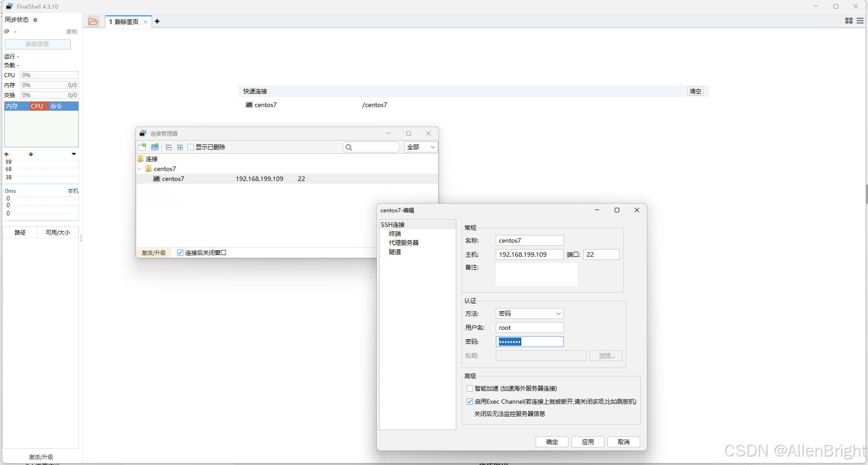The height and width of the screenshot is (465, 868).
Task: Click the 可用/大小 column header
Action: (x=58, y=232)
